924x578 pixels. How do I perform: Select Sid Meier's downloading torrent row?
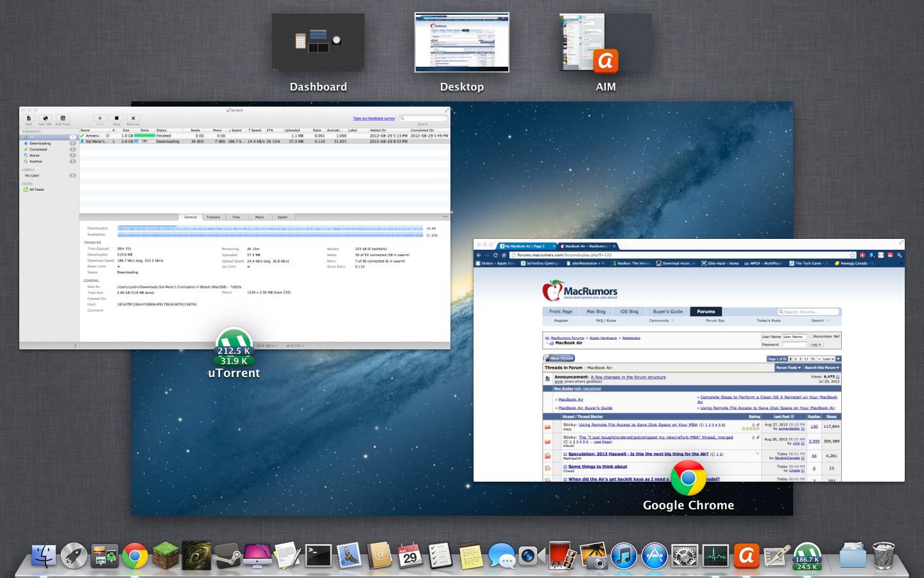(264, 141)
